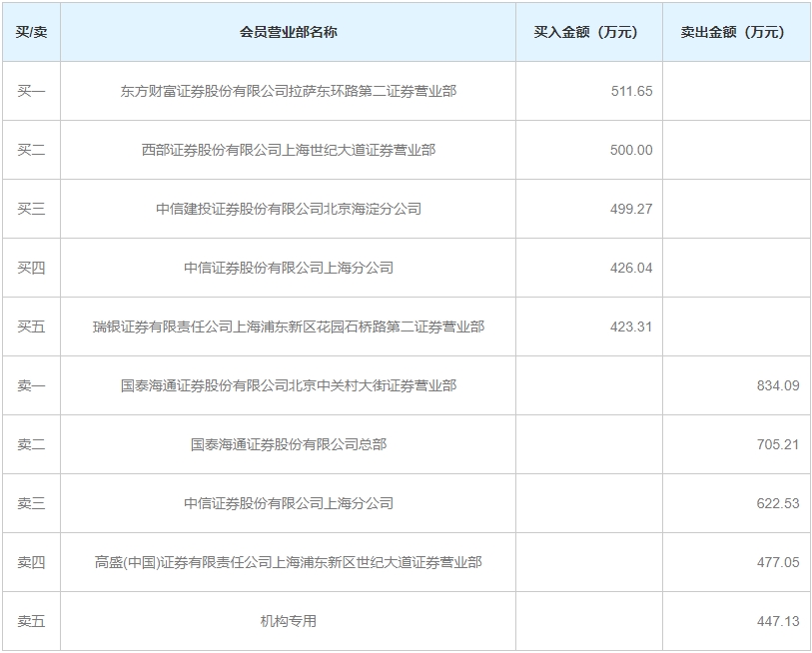Click 东方财富证券拉萨东环路第二证券营业部 name
The width and height of the screenshot is (812, 653).
click(x=289, y=91)
